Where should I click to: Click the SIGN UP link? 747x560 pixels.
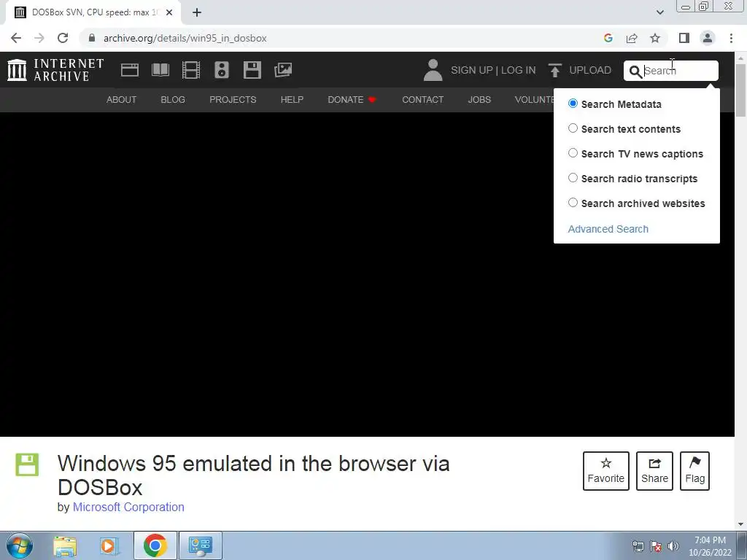472,70
